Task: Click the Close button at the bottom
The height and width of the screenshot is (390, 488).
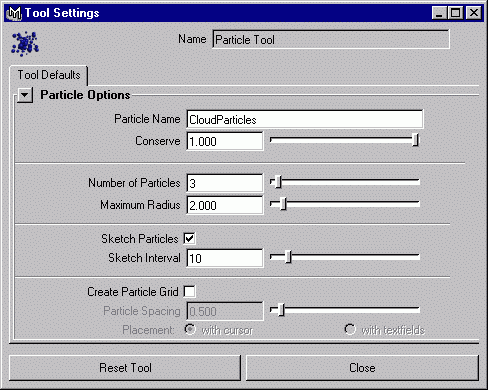Action: (362, 368)
